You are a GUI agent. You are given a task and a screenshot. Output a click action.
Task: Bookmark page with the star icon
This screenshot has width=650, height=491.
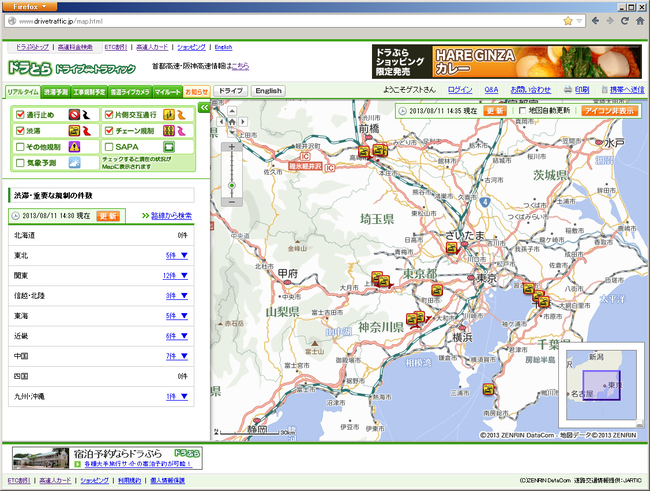tap(568, 21)
